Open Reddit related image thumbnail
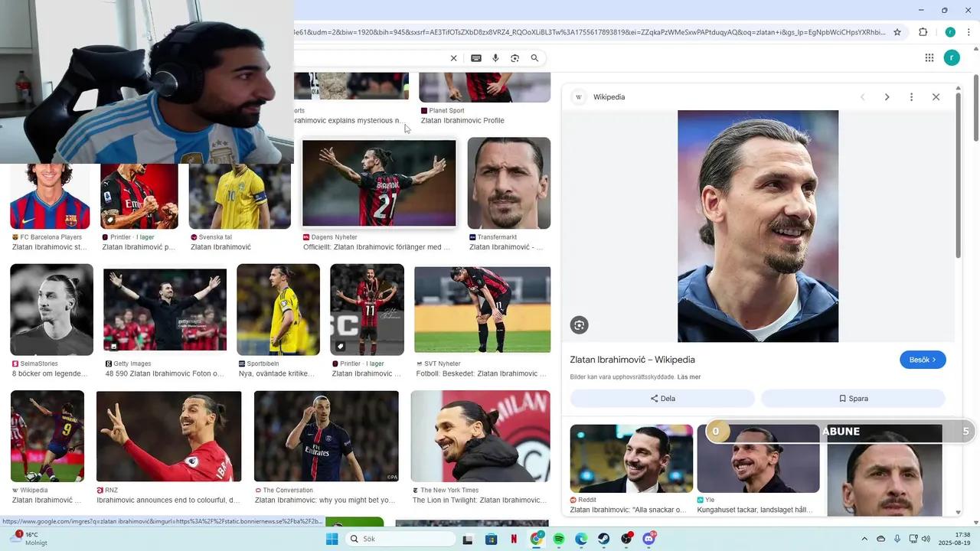Viewport: 980px width, 551px height. 632,458
